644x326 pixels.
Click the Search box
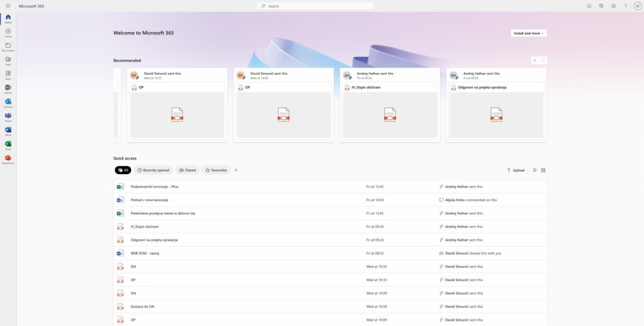315,6
